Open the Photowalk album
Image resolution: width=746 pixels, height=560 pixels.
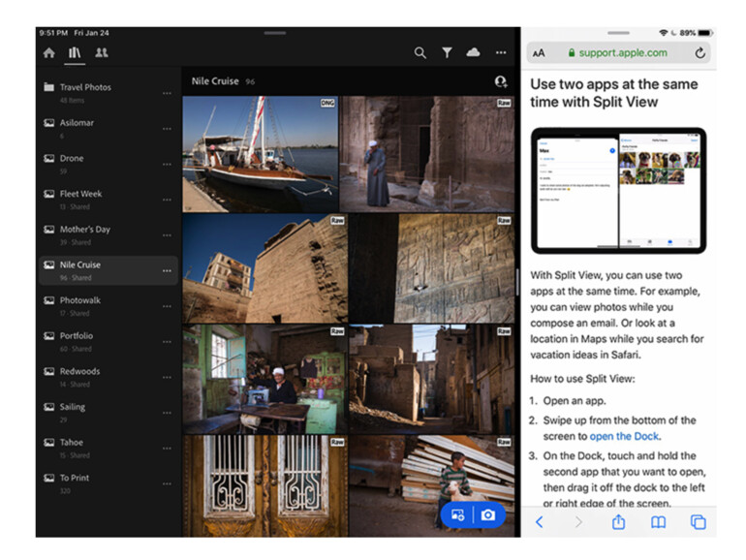[109, 306]
